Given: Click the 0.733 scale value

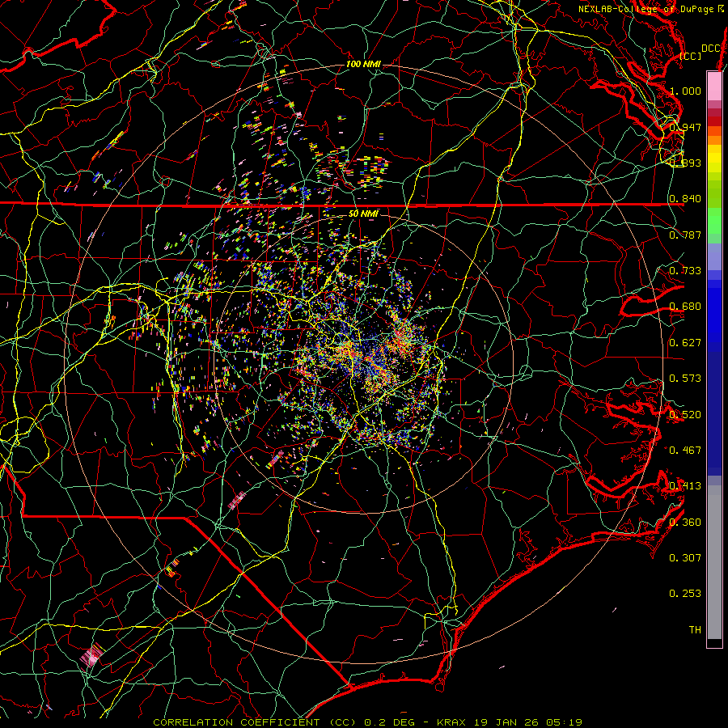Looking at the screenshot, I should click(x=685, y=271).
